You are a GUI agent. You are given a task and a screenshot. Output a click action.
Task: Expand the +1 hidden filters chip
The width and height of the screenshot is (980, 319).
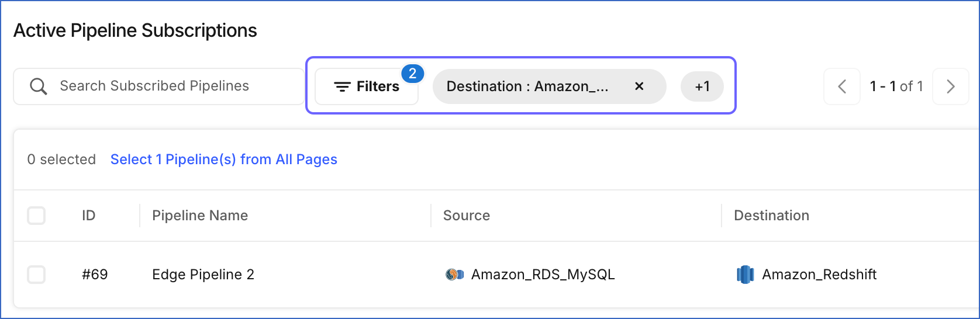pyautogui.click(x=702, y=86)
